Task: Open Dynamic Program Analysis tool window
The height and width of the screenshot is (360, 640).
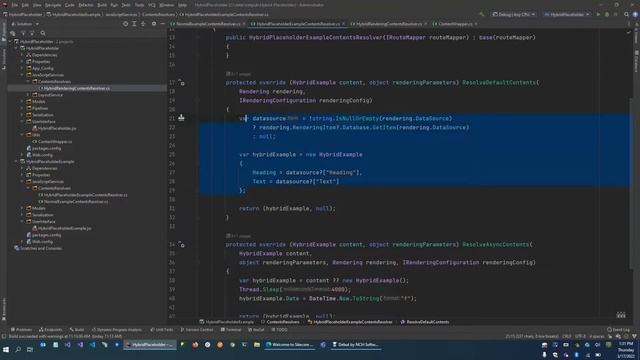Action: 117,330
